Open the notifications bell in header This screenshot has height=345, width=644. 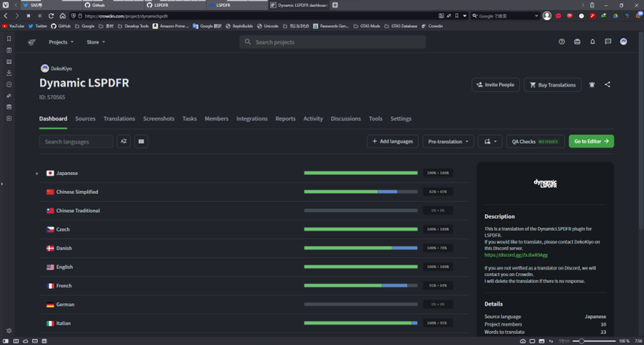point(592,42)
